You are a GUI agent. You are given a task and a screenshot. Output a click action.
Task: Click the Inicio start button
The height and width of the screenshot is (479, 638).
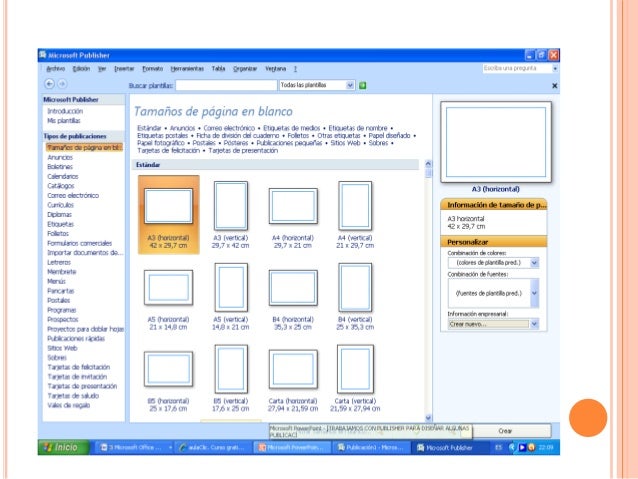coord(64,447)
